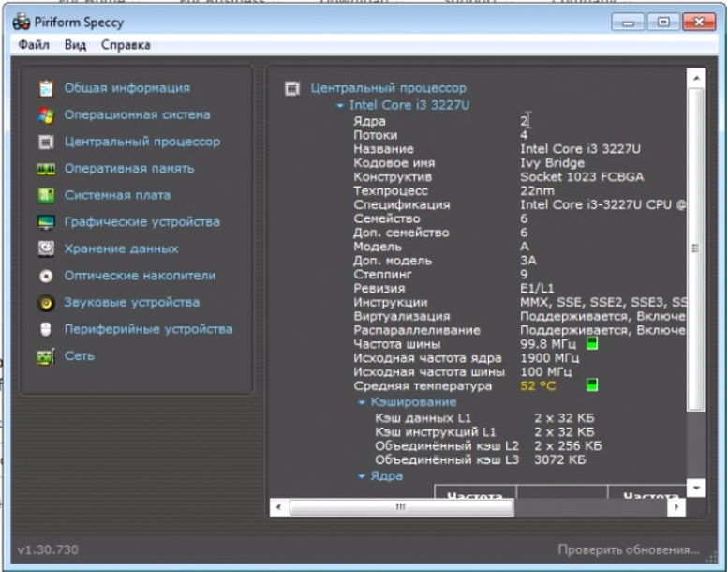
Task: Collapse the Кэширование section
Action: [x=363, y=401]
